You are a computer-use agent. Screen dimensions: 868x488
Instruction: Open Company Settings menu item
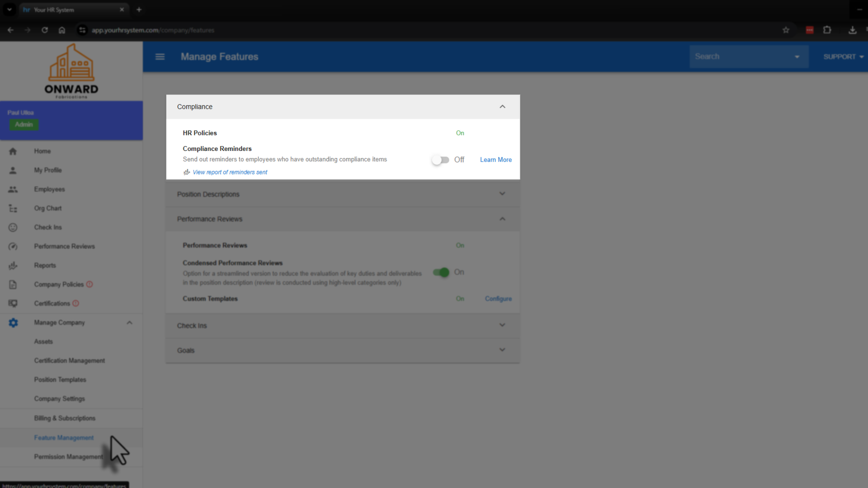pos(59,399)
